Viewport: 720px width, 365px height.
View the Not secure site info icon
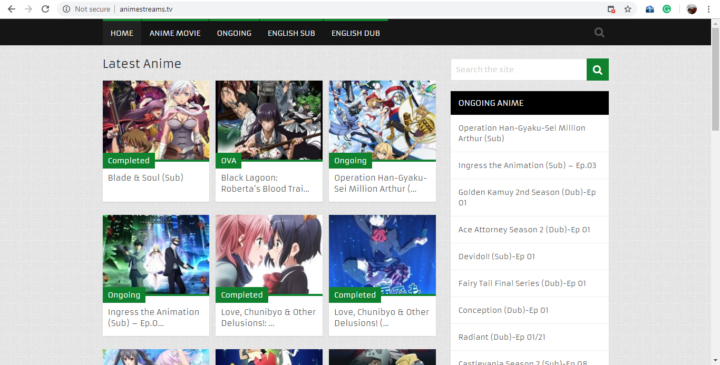[x=67, y=9]
